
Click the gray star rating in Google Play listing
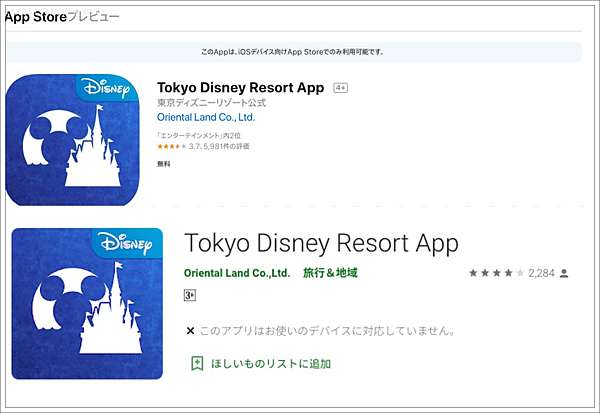click(x=496, y=273)
